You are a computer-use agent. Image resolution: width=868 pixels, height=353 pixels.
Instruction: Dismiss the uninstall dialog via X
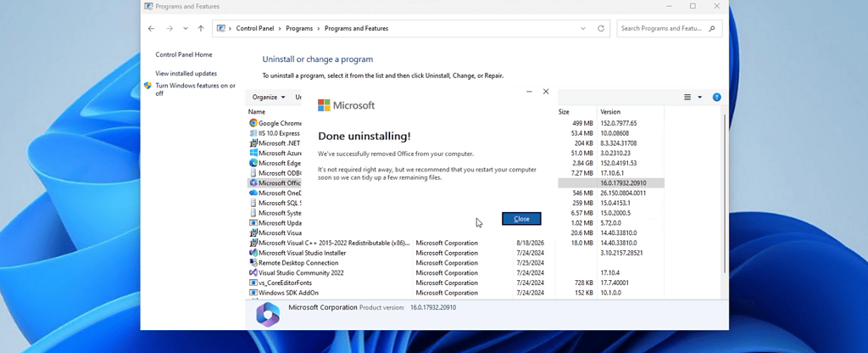(546, 92)
